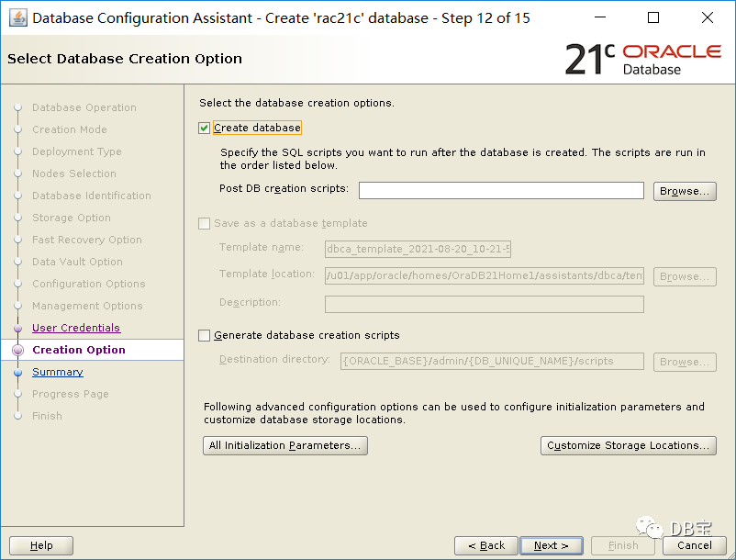Screen dimensions: 736x560
Task: Go Back to previous step
Action: (486, 545)
